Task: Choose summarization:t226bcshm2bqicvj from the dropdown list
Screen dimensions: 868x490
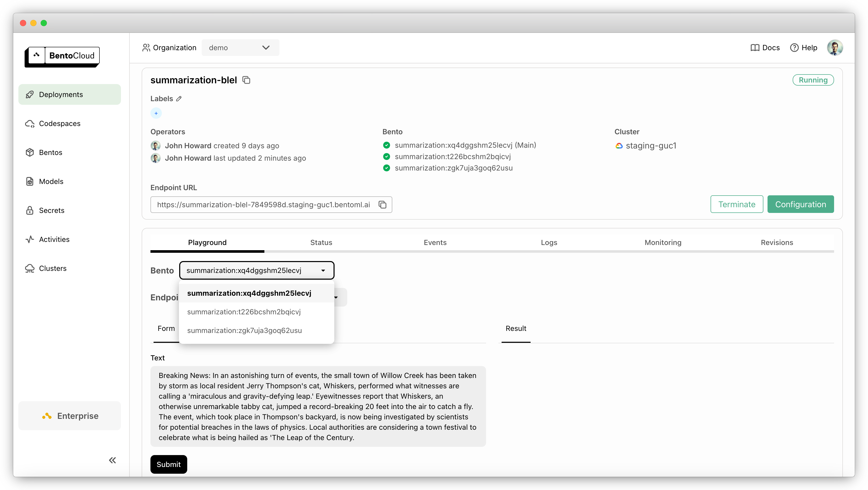Action: (x=256, y=312)
